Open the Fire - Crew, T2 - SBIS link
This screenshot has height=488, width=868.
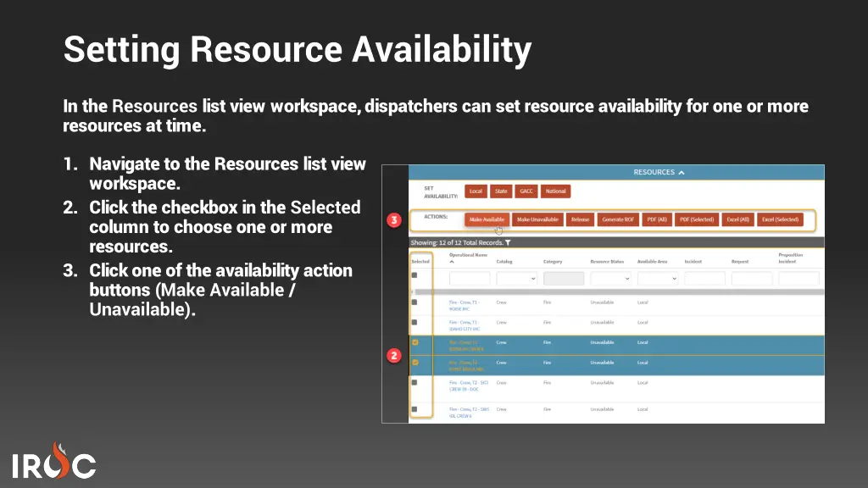pos(470,413)
